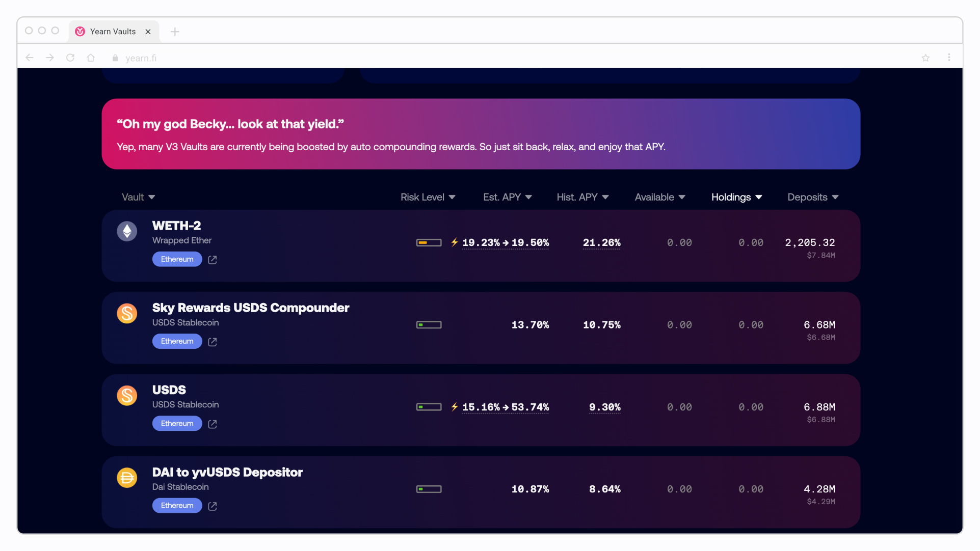Click Wrapped Ether subtitle text
980x551 pixels.
tap(182, 240)
